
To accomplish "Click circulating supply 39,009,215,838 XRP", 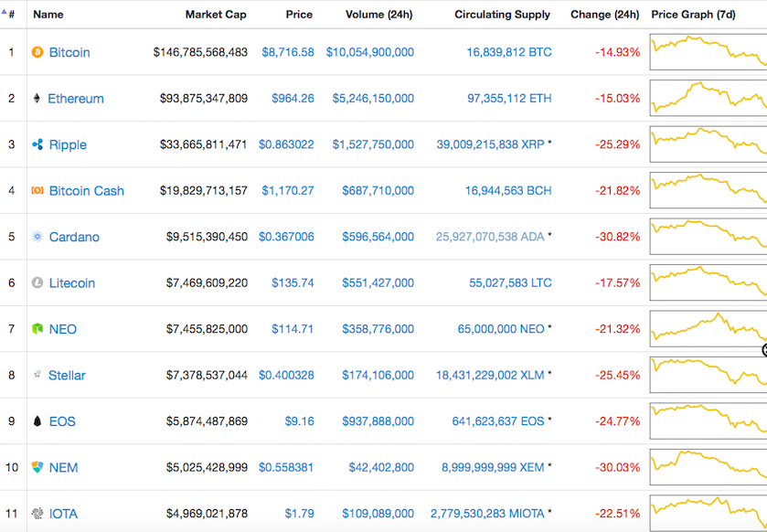I will point(491,144).
